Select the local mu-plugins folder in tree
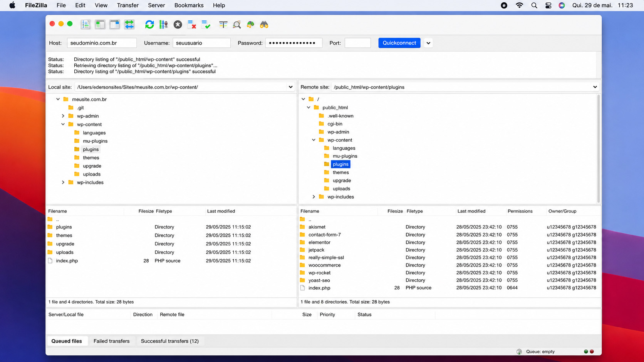Image resolution: width=644 pixels, height=362 pixels. [x=95, y=141]
